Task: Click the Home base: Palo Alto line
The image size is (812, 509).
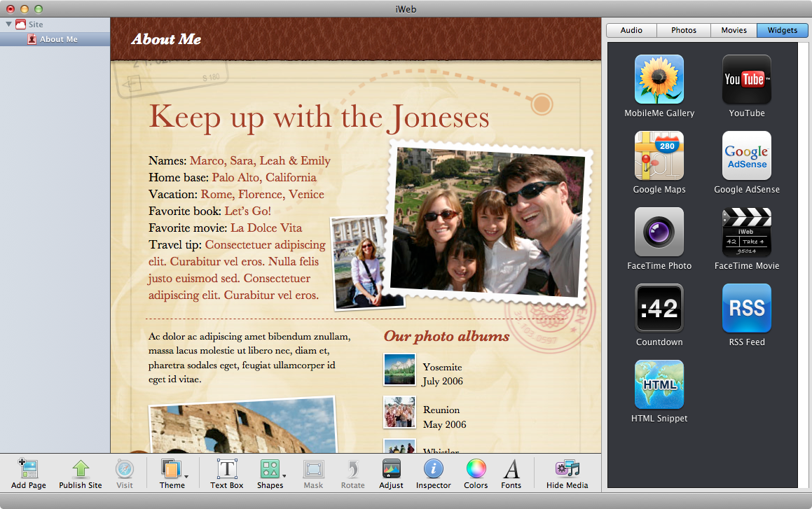Action: 233,177
